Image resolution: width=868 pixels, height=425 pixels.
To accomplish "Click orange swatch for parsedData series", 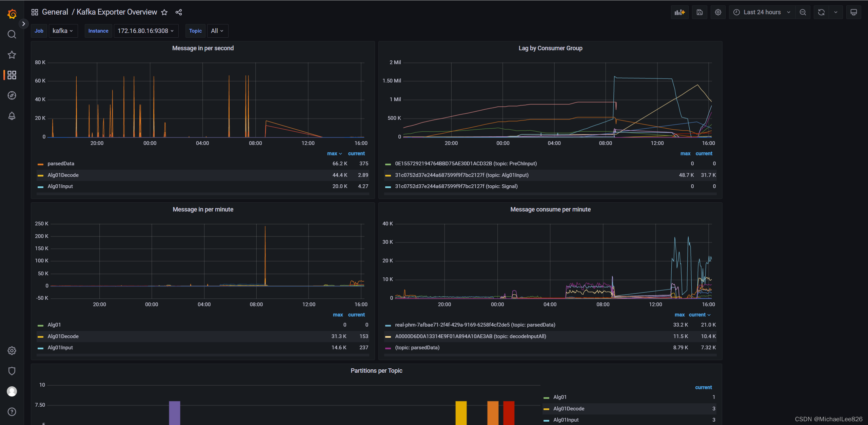I will (40, 164).
